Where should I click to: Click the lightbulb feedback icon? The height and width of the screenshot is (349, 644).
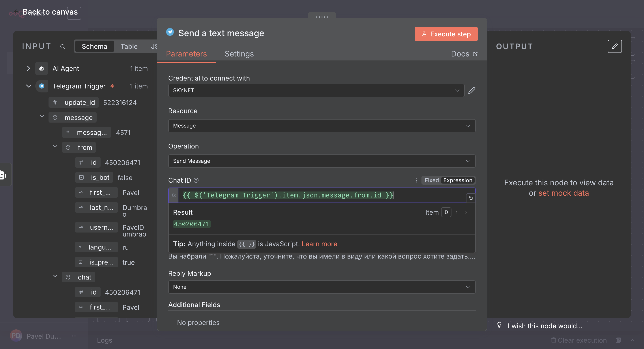coord(499,325)
